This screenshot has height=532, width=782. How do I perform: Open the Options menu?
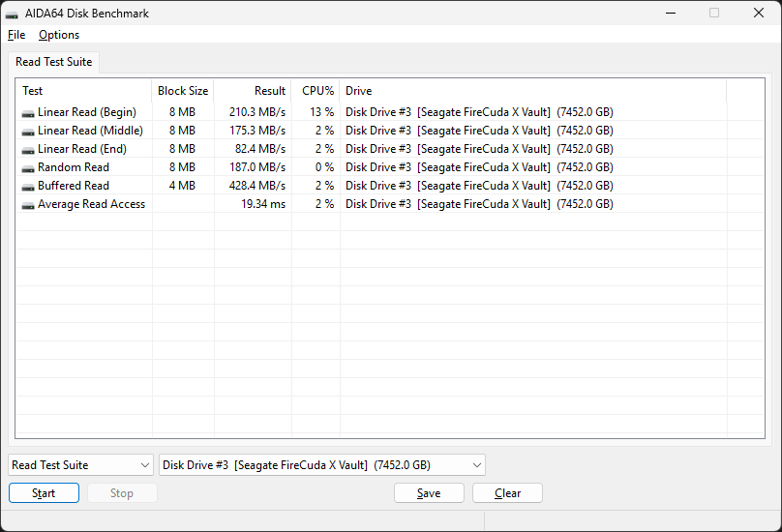pos(59,35)
